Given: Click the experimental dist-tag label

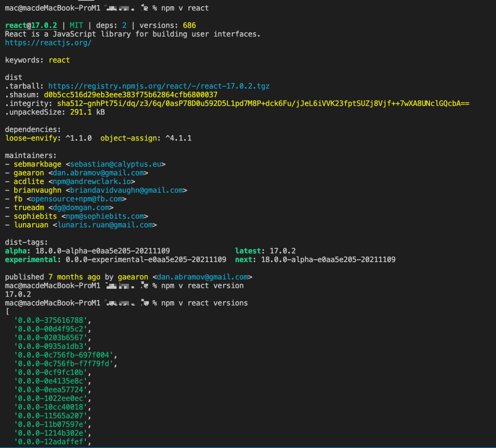Looking at the screenshot, I should [31, 259].
